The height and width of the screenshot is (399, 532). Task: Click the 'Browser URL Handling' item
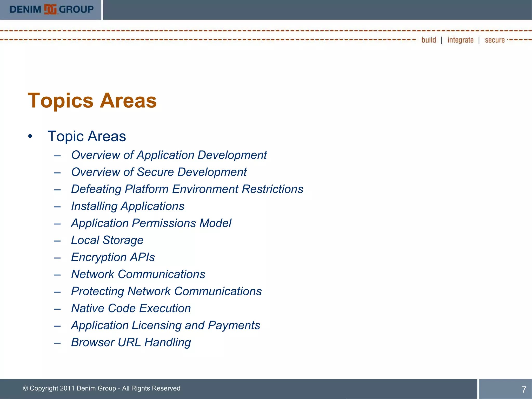point(131,343)
